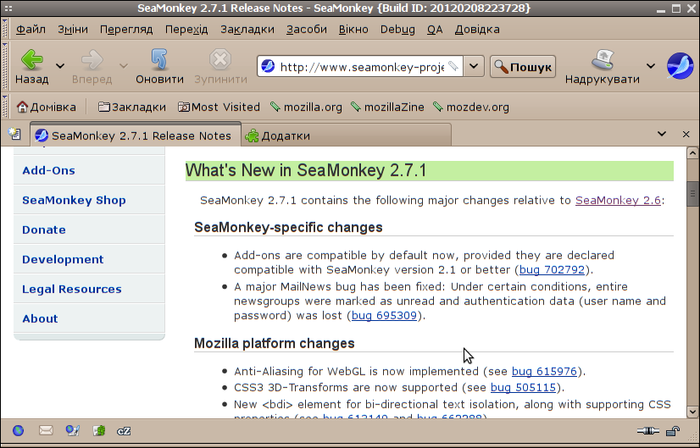
Task: Open the Legal Resources sidebar link
Action: tap(72, 289)
